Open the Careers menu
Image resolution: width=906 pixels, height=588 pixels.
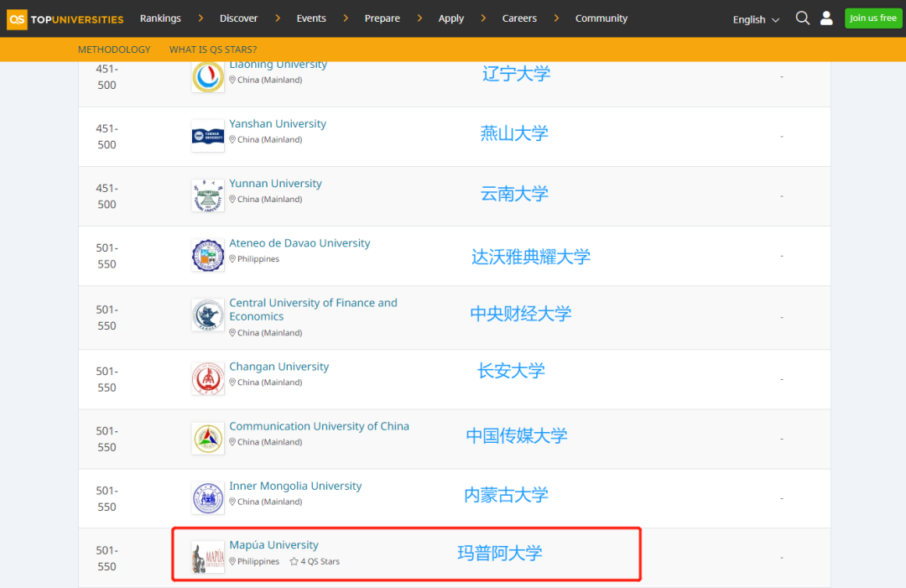coord(519,18)
